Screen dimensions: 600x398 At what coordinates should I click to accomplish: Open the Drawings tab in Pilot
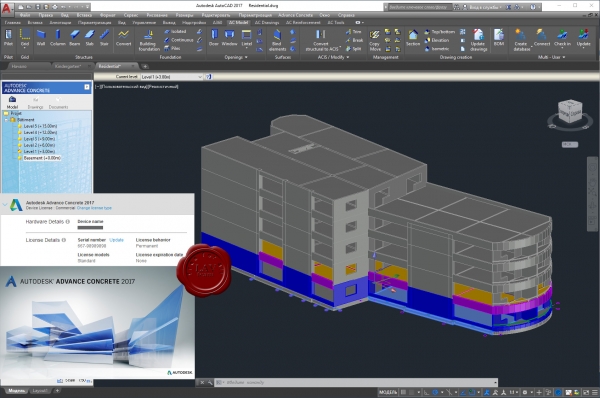(35, 103)
